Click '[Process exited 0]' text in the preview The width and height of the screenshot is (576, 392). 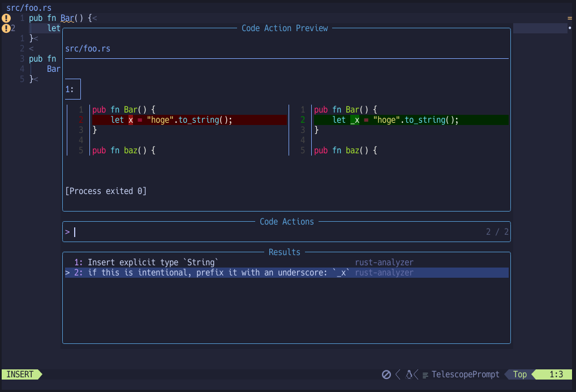tap(106, 191)
